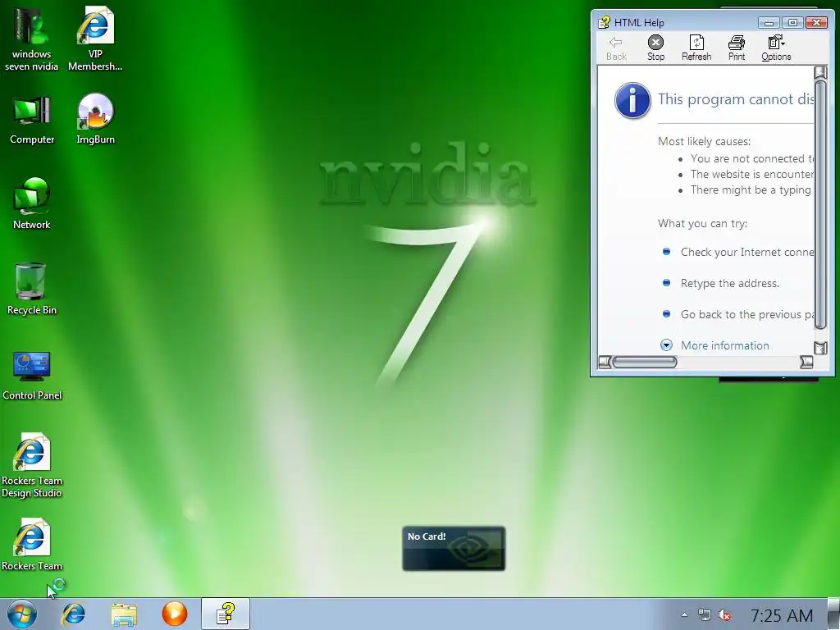The height and width of the screenshot is (630, 840).
Task: Open the Options dropdown in HTML Help
Action: click(x=776, y=48)
